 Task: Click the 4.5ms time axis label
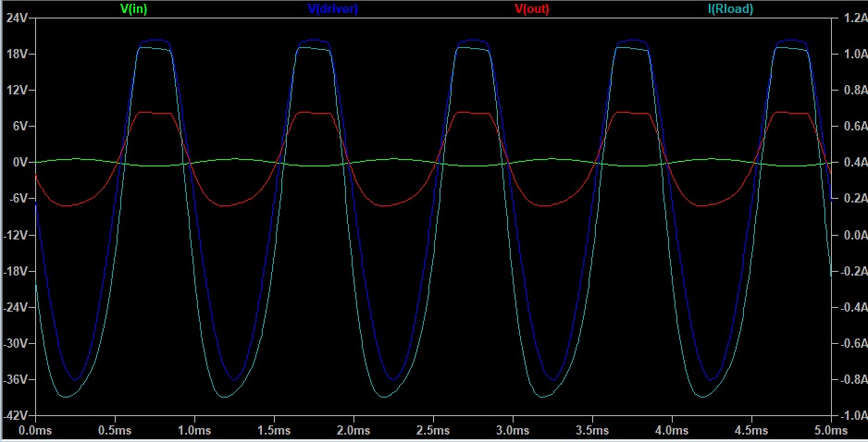(x=751, y=430)
